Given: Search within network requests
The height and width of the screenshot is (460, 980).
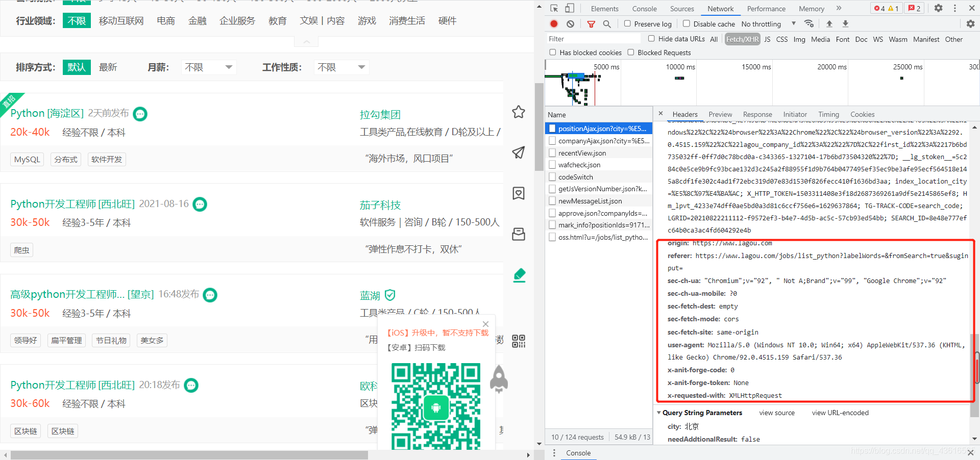Looking at the screenshot, I should click(607, 23).
